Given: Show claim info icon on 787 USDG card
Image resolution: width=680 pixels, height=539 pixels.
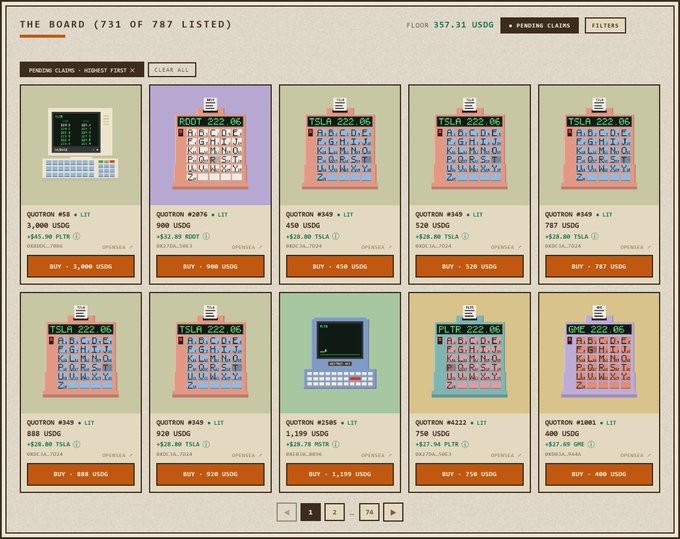Looking at the screenshot, I should 595,236.
